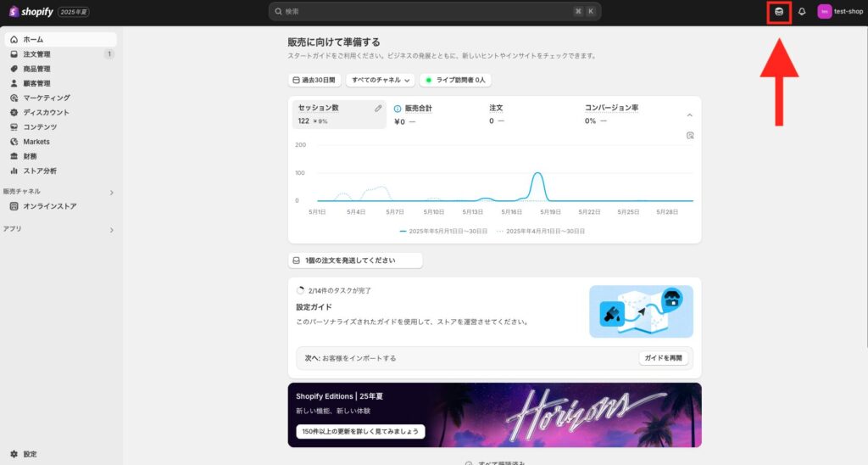Click the Shopify logo in the header

[31, 12]
